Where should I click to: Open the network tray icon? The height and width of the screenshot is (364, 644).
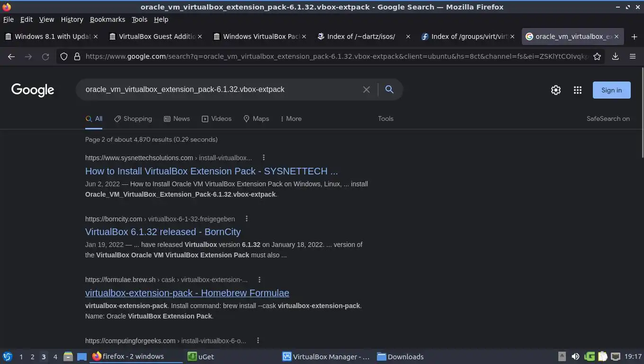point(616,356)
